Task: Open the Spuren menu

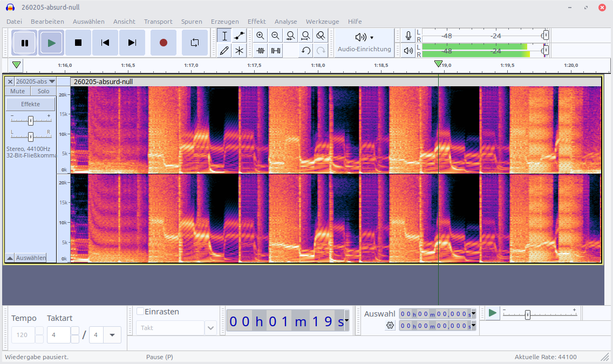Action: pos(192,22)
